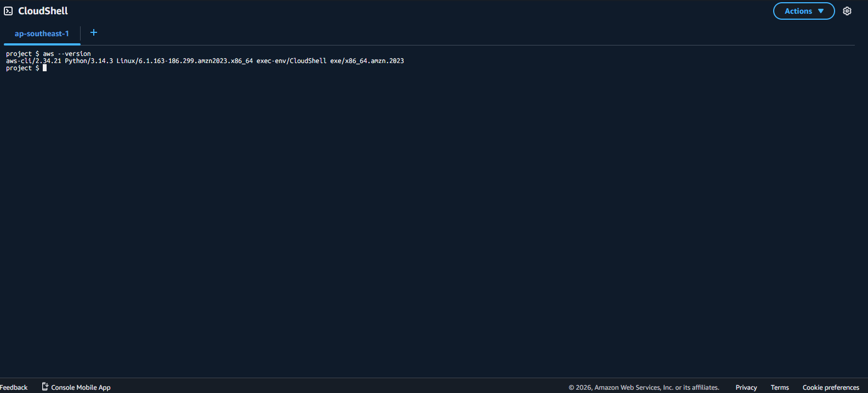
Task: Open the Console Mobile App icon
Action: click(x=45, y=387)
